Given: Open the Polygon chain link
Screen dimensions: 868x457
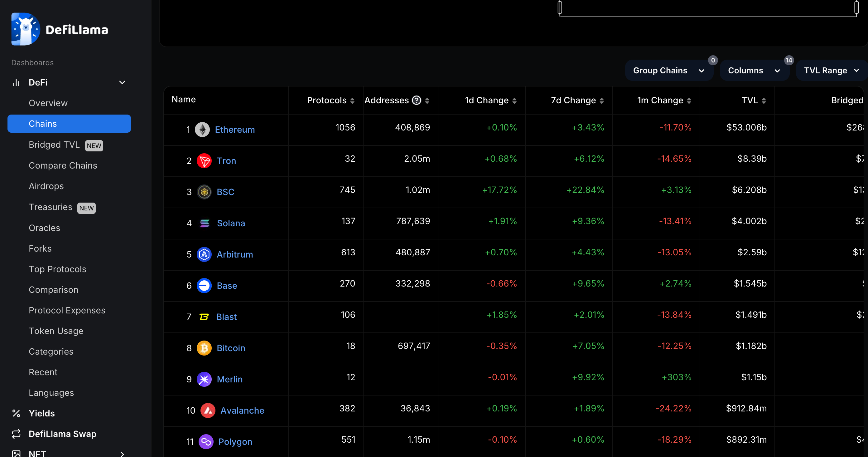Looking at the screenshot, I should click(x=235, y=442).
